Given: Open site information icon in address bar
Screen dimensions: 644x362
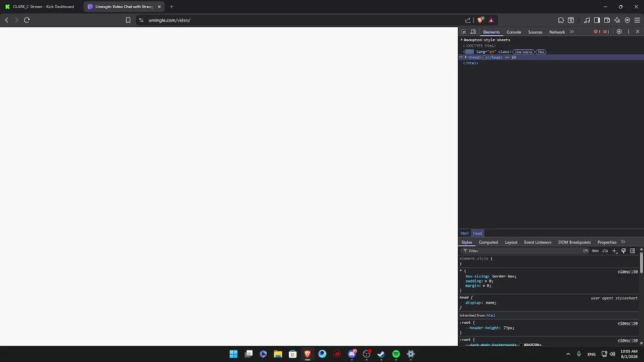Looking at the screenshot, I should tap(141, 20).
